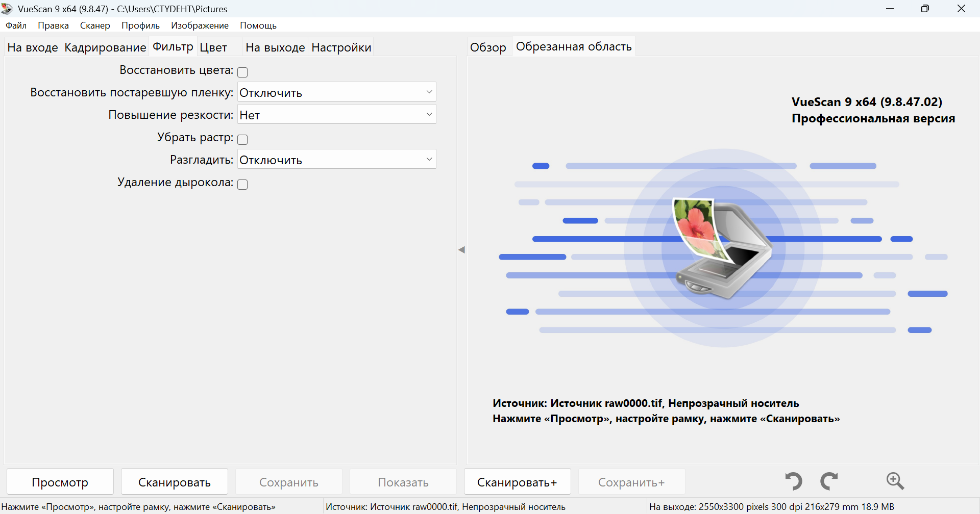
Task: Select the Обзор preview tab
Action: 488,47
